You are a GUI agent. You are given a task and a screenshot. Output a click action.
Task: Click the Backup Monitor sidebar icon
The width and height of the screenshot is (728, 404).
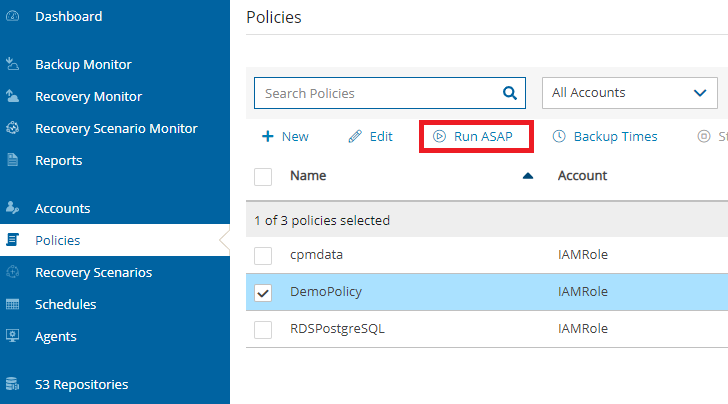[13, 64]
